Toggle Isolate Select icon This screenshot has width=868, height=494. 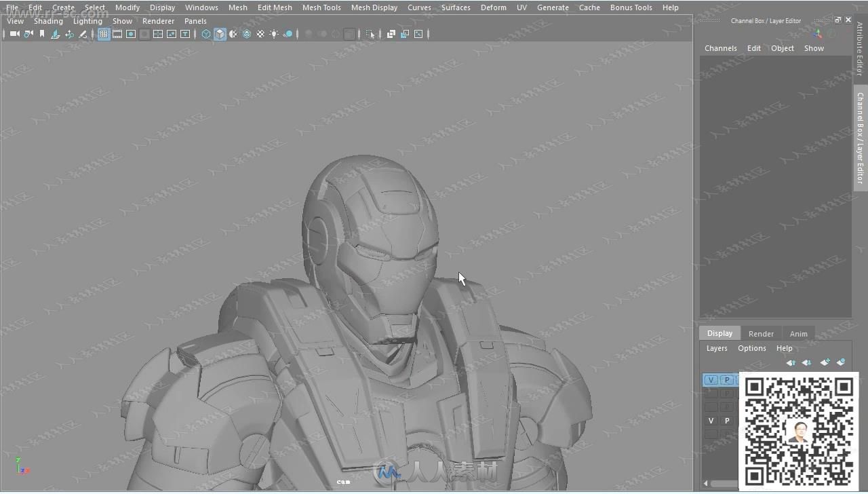point(370,34)
